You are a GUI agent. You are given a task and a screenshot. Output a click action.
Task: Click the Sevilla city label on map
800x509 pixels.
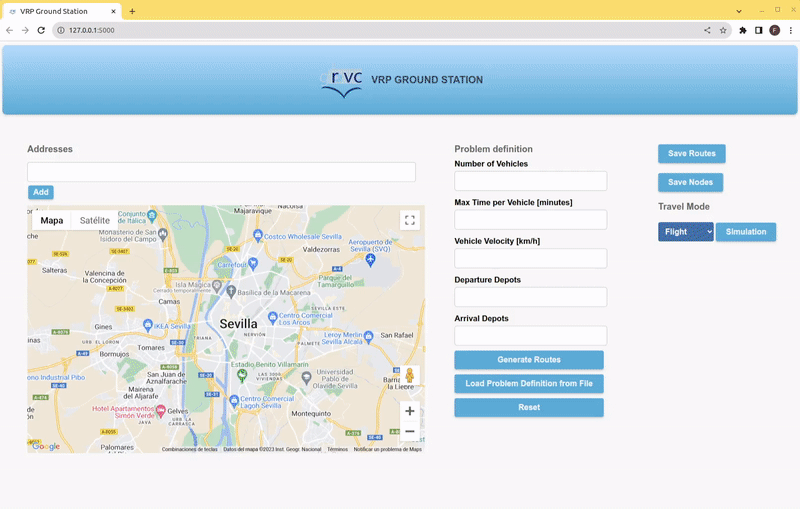click(x=238, y=324)
